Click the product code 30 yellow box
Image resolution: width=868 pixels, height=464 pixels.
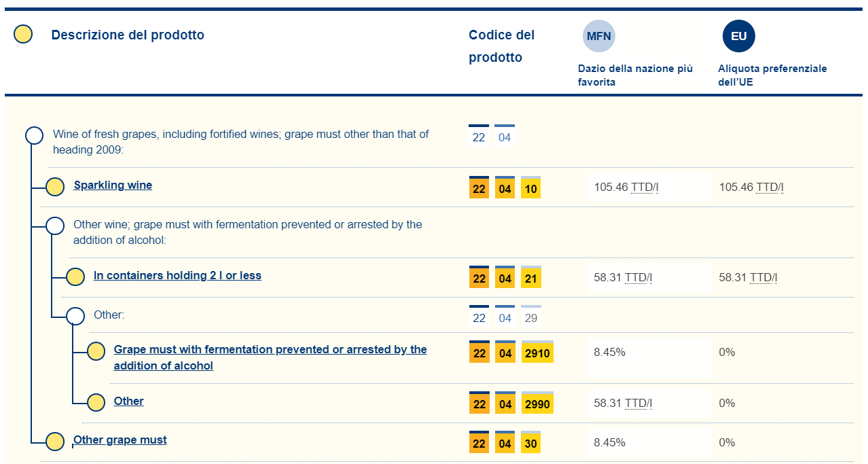(x=530, y=443)
